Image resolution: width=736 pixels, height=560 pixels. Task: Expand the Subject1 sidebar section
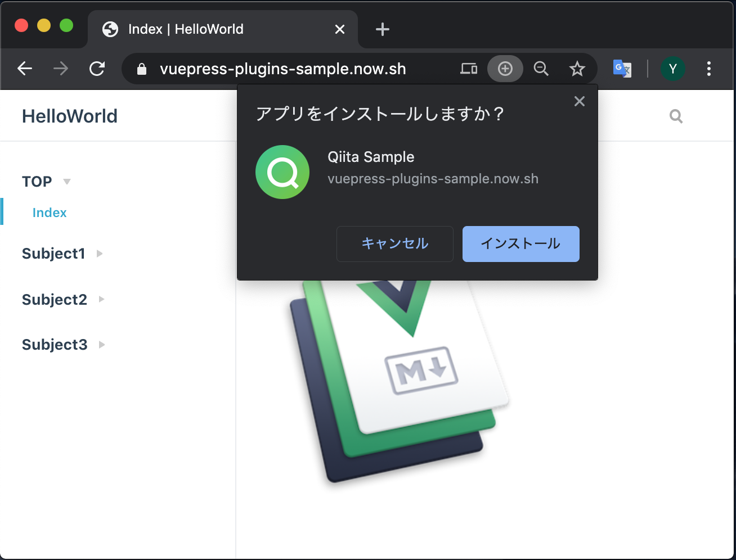(62, 254)
